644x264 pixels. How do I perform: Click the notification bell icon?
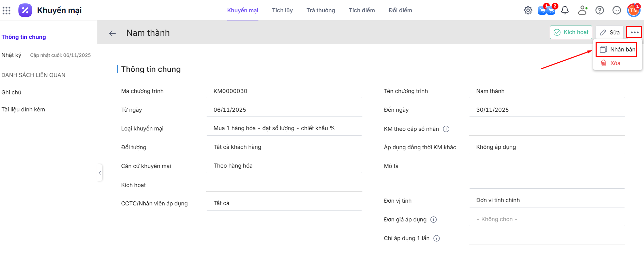[x=565, y=10]
